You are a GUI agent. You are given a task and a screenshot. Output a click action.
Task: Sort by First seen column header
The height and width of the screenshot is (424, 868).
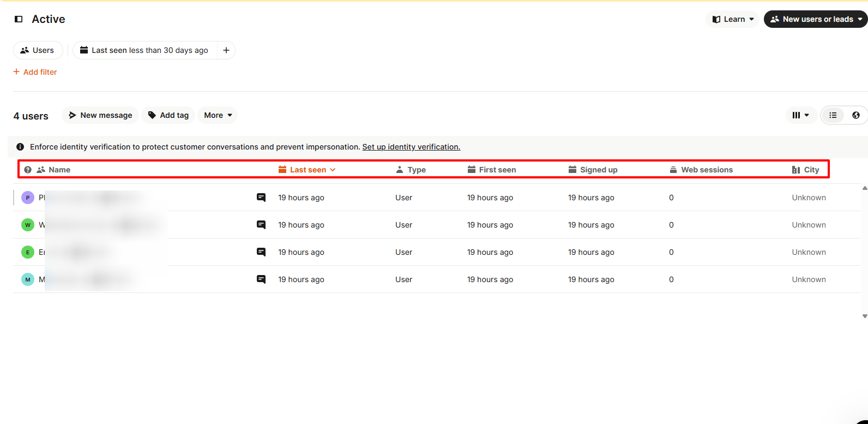click(x=492, y=170)
